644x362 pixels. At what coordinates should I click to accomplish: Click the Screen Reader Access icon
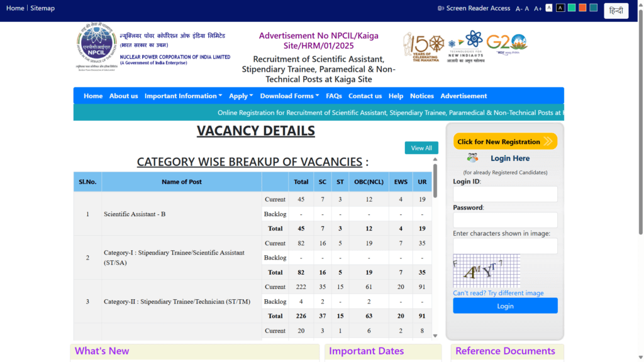pos(441,8)
